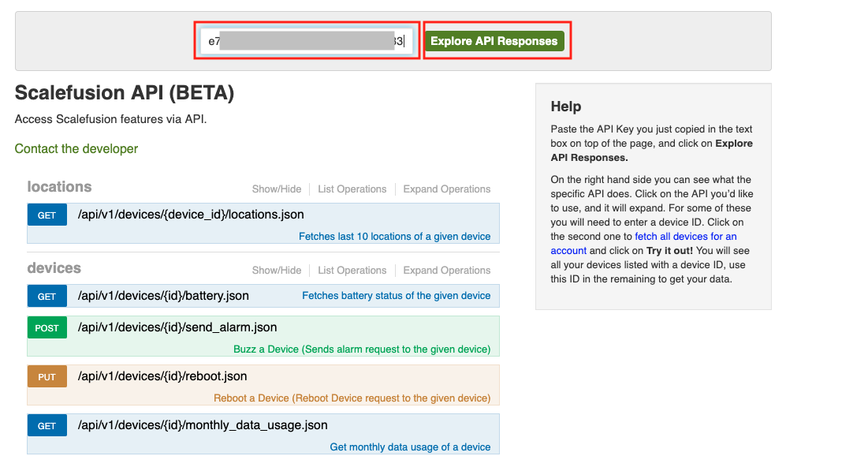Click 'Fetches last 10 locations of a given device'
This screenshot has width=868, height=456.
click(x=395, y=237)
